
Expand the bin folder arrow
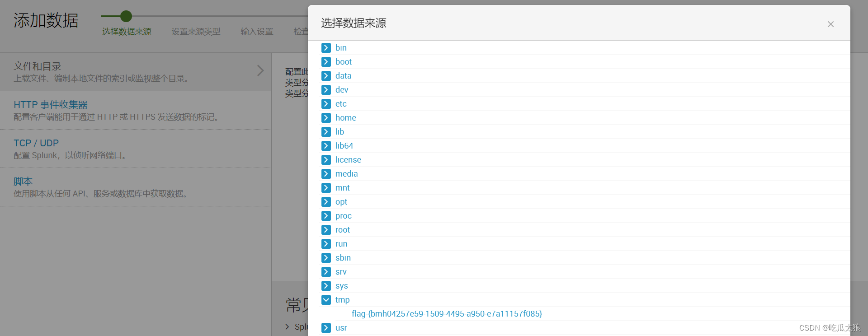tap(326, 48)
